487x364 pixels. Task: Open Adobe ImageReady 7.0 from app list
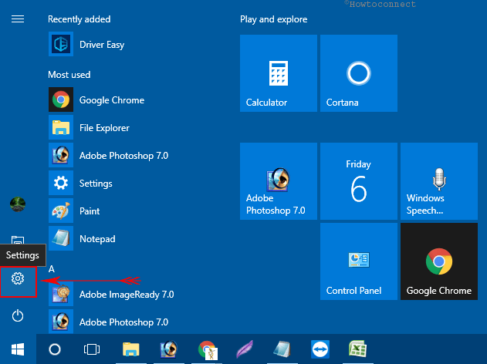(112, 294)
